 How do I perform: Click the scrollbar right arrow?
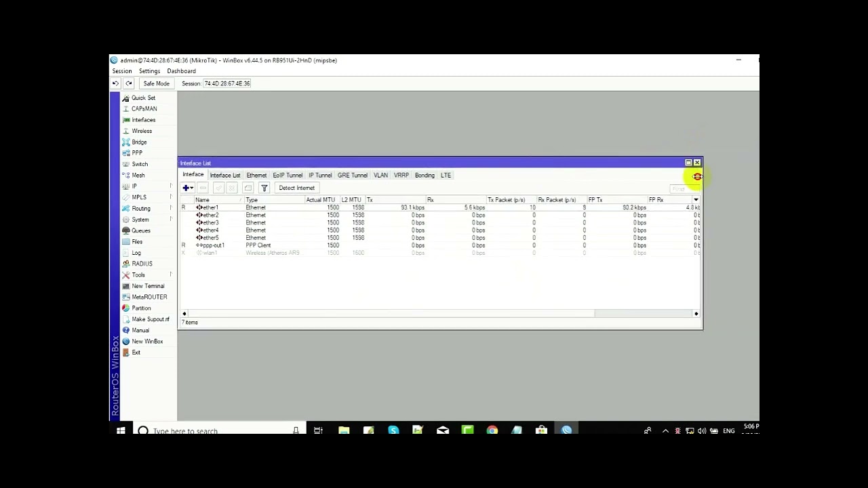coord(696,314)
